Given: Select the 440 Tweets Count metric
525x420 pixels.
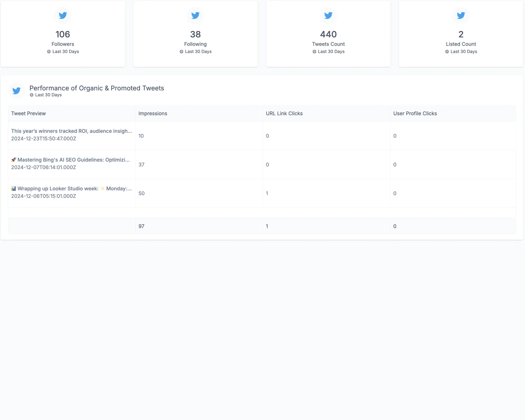Looking at the screenshot, I should (328, 34).
